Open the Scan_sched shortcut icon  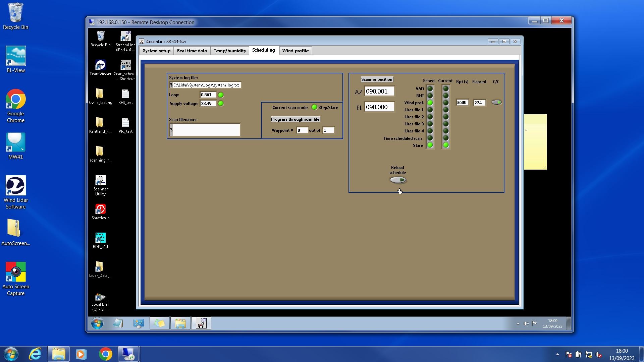point(125,65)
